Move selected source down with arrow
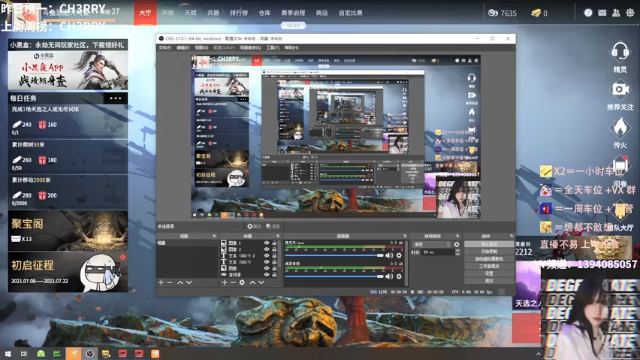 261,282
